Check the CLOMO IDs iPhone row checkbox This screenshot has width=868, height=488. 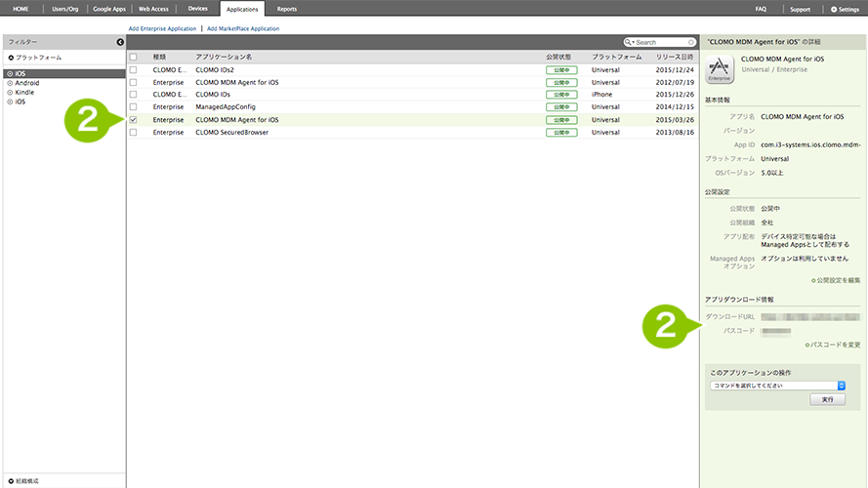[133, 95]
